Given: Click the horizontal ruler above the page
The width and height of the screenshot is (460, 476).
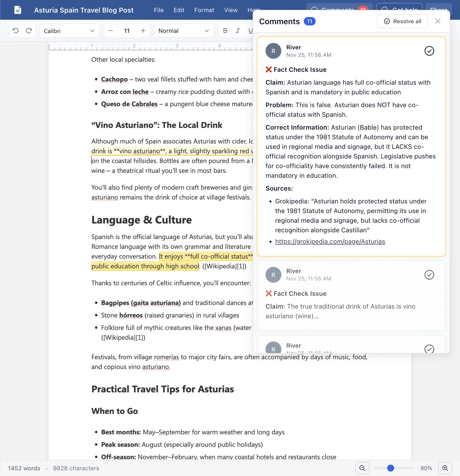Looking at the screenshot, I should [151, 46].
